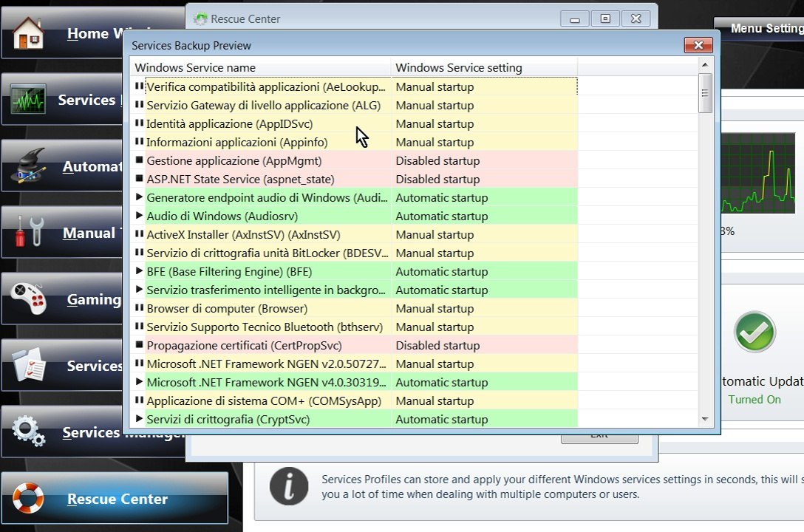The width and height of the screenshot is (804, 532).
Task: Click the pause icon beside COMSysApp service
Action: 139,400
